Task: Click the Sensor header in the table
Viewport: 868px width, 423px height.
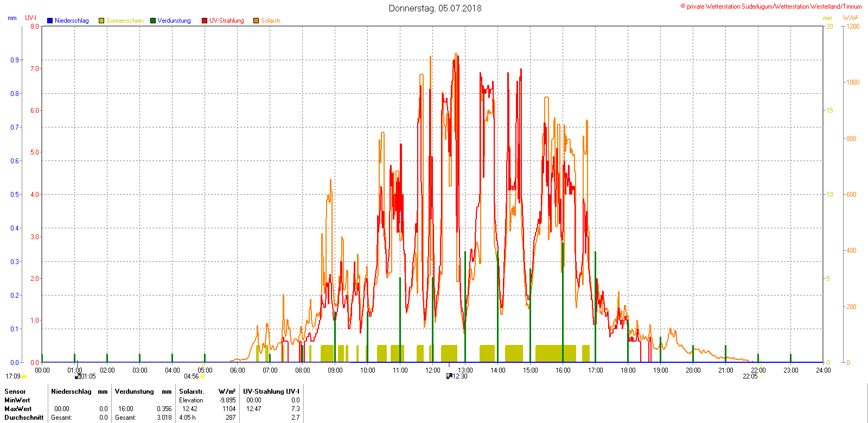Action: click(15, 392)
